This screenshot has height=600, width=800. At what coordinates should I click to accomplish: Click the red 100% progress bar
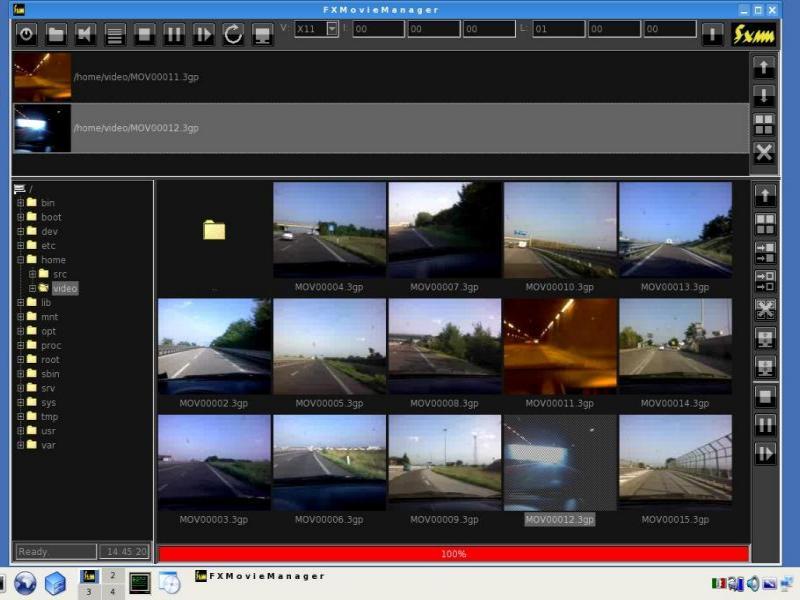click(453, 553)
